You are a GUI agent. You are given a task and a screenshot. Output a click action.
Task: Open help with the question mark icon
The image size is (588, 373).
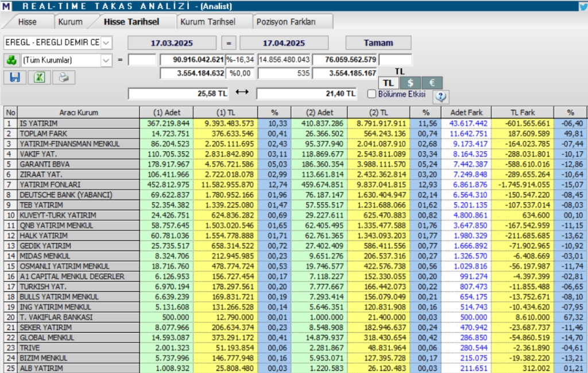click(x=441, y=97)
